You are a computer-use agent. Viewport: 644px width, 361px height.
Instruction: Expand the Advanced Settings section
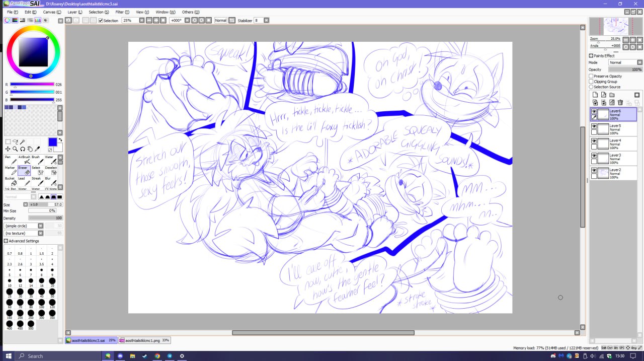point(6,241)
